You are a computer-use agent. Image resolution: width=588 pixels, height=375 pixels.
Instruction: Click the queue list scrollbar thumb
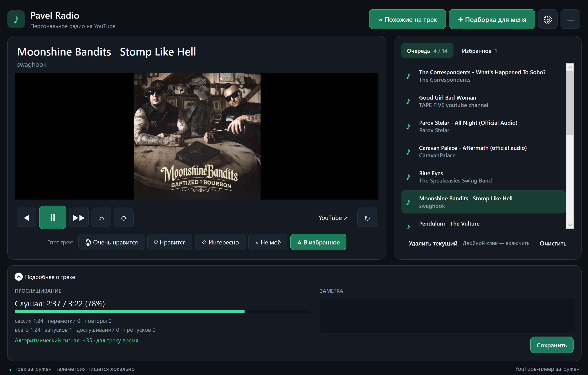pos(570,103)
